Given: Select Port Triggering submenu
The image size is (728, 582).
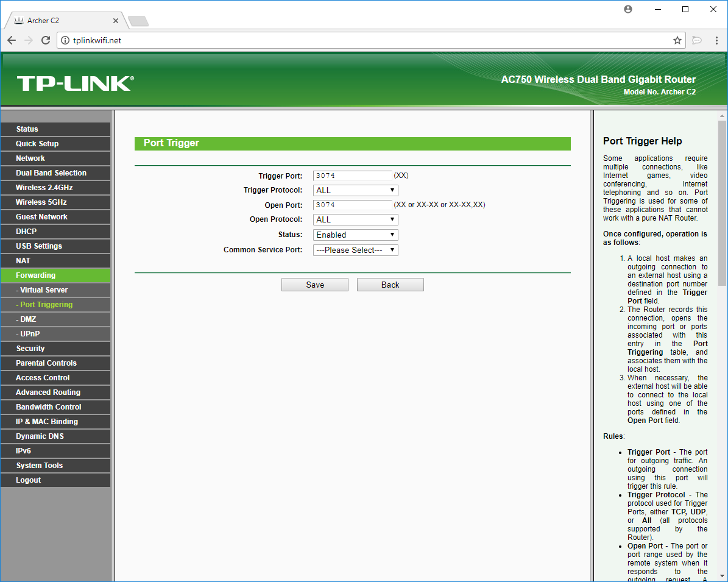Looking at the screenshot, I should [x=55, y=305].
